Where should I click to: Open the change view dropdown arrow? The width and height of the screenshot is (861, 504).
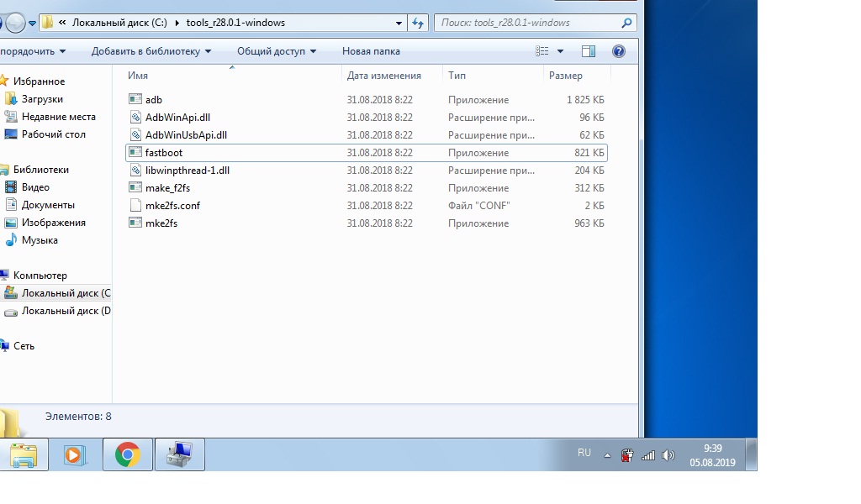click(x=561, y=51)
